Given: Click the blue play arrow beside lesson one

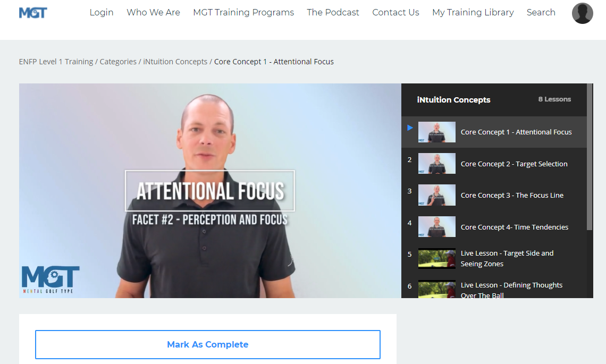Looking at the screenshot, I should coord(410,128).
